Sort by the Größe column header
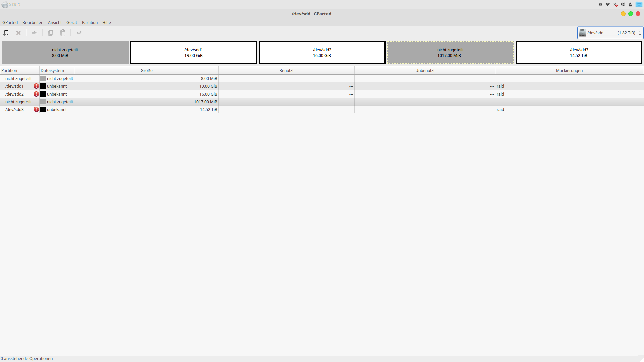 (x=146, y=70)
